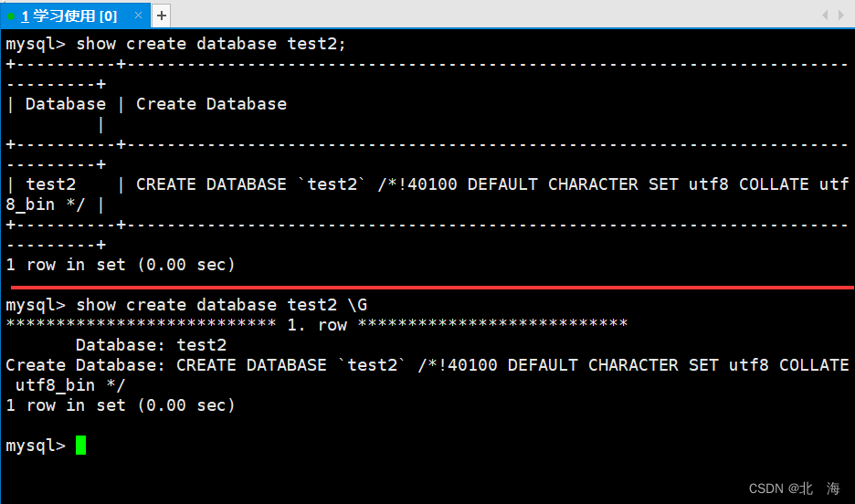The image size is (855, 504).
Task: Click the CSDN @北海 watermark
Action: click(795, 488)
